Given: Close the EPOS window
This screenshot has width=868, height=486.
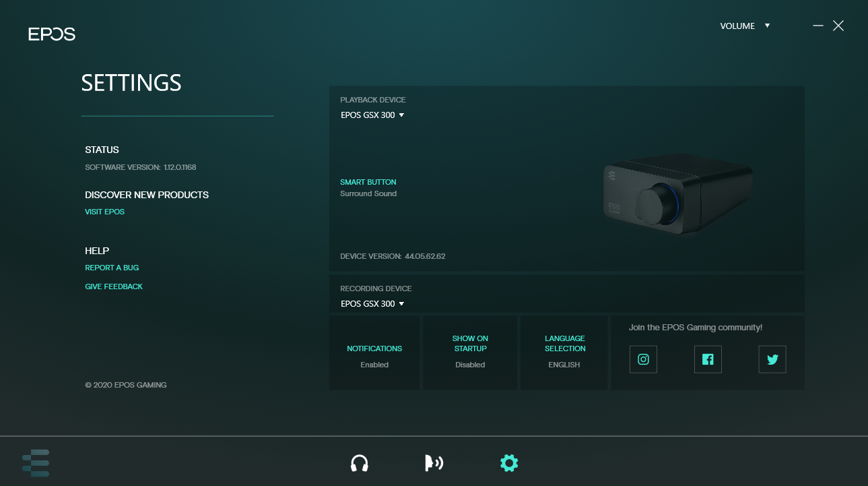Looking at the screenshot, I should coord(838,26).
